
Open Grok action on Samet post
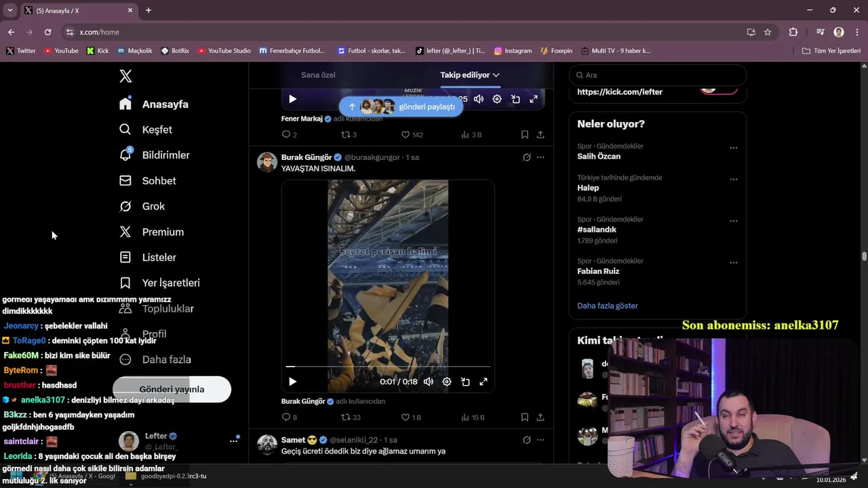(x=526, y=440)
